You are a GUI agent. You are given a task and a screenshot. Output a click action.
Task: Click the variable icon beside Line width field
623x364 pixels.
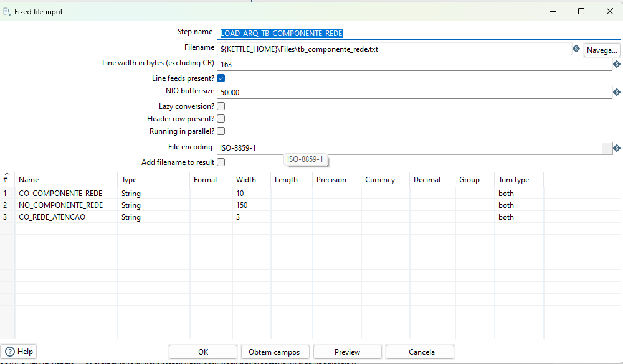tap(617, 64)
